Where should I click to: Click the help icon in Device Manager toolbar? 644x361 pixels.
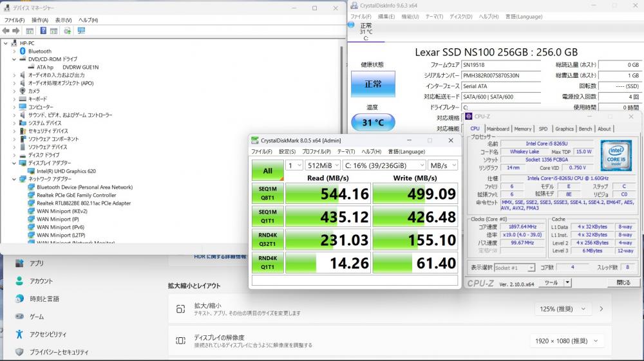[x=43, y=31]
